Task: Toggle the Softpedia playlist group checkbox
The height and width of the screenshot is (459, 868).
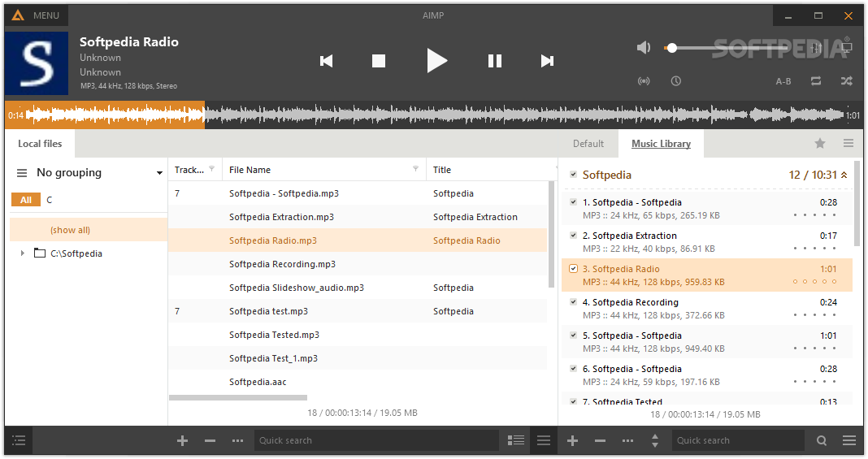Action: pos(573,175)
